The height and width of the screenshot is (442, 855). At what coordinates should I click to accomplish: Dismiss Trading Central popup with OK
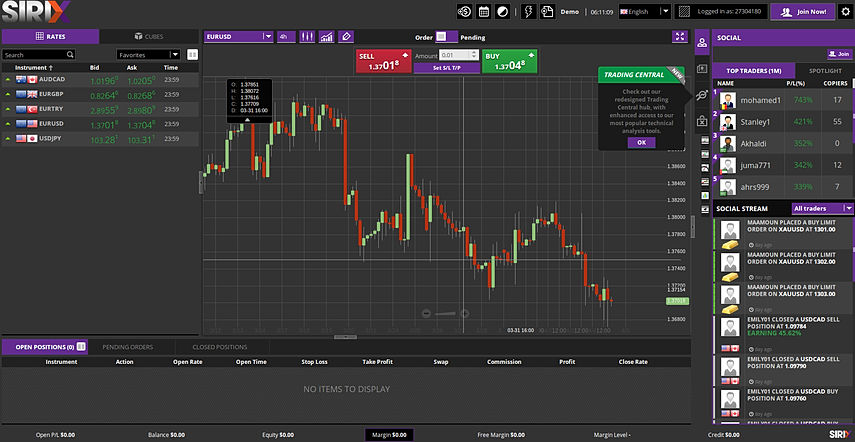pos(641,142)
